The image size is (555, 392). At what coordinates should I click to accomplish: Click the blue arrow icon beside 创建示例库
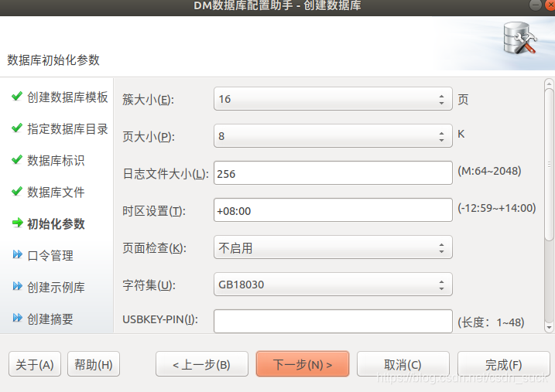pos(17,285)
